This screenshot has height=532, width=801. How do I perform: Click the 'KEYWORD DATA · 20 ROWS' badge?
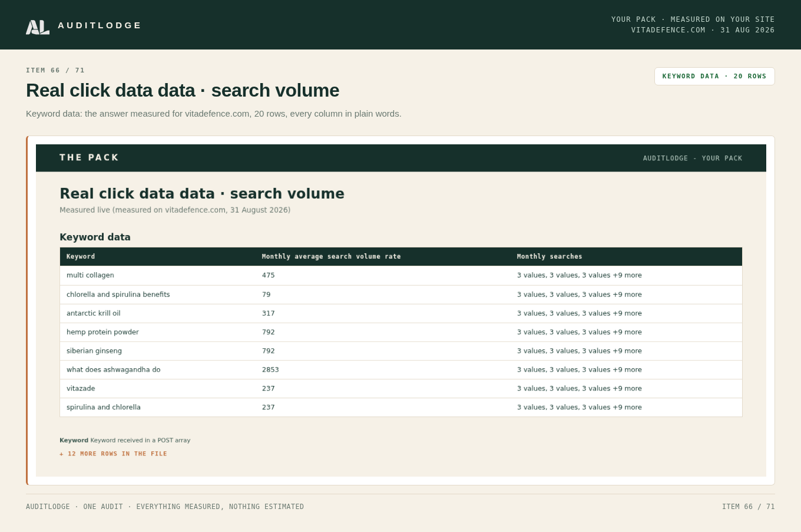click(x=714, y=76)
